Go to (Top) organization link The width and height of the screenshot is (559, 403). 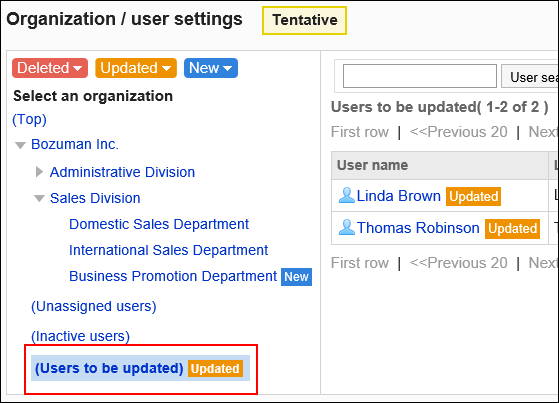29,119
